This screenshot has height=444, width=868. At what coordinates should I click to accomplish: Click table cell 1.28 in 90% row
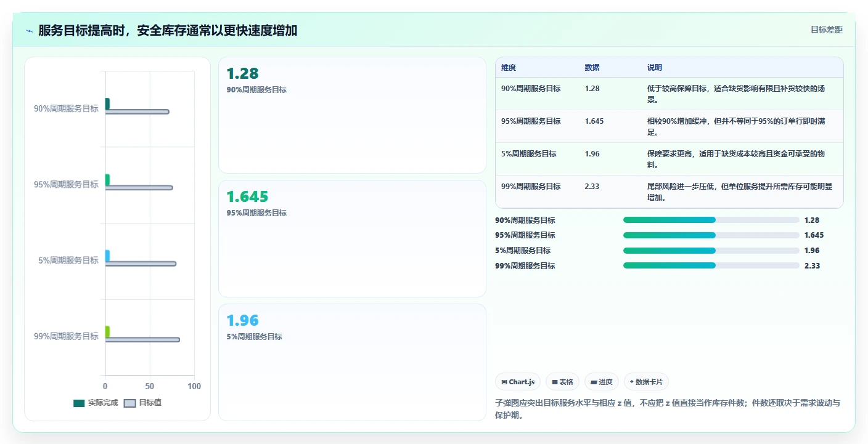592,89
